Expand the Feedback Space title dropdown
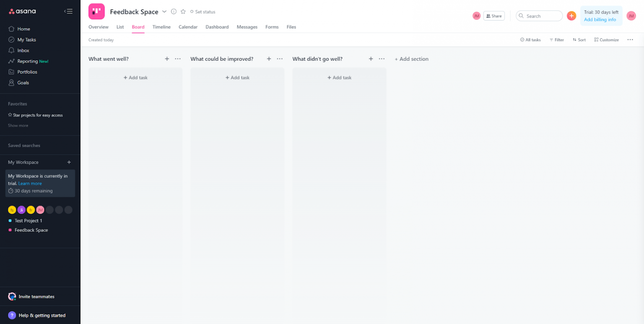This screenshot has width=644, height=324. pyautogui.click(x=164, y=12)
